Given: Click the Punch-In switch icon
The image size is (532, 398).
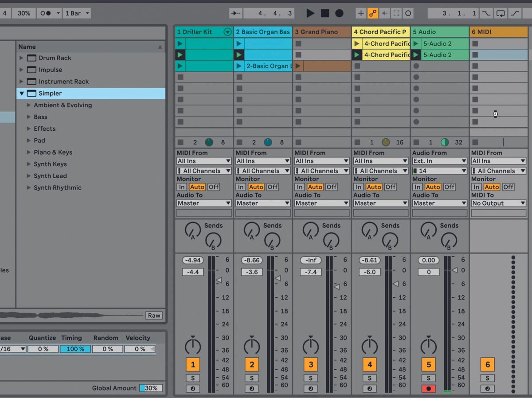Looking at the screenshot, I should coord(486,13).
